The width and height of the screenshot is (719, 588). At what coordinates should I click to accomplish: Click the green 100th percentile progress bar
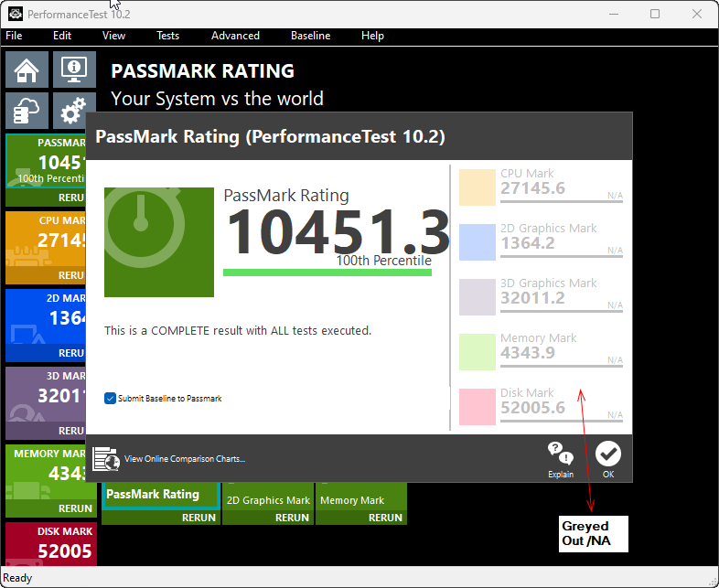327,273
